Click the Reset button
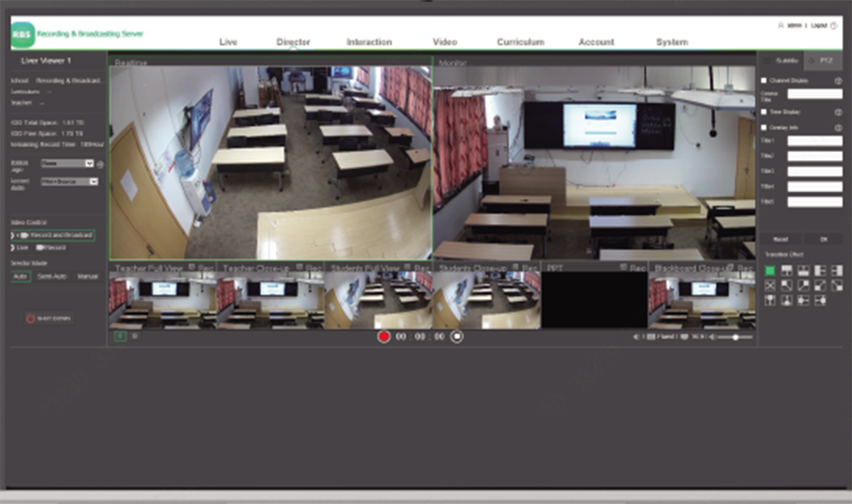 click(780, 240)
